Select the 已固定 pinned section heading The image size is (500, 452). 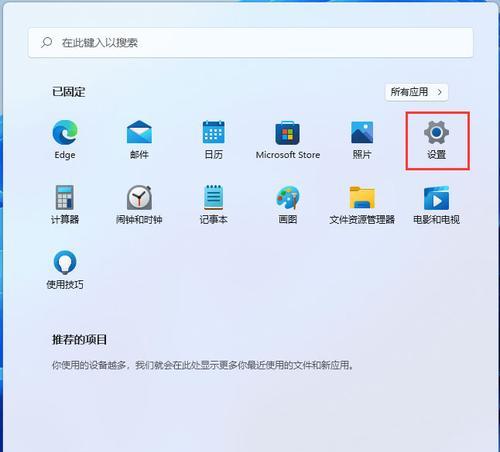(x=69, y=92)
